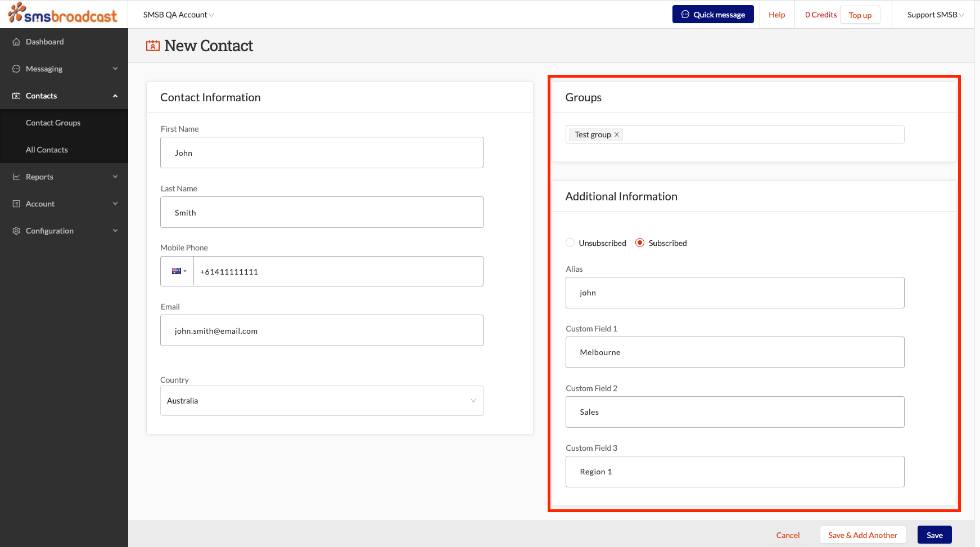Click the New Contact page header icon
The image size is (980, 547).
point(152,44)
